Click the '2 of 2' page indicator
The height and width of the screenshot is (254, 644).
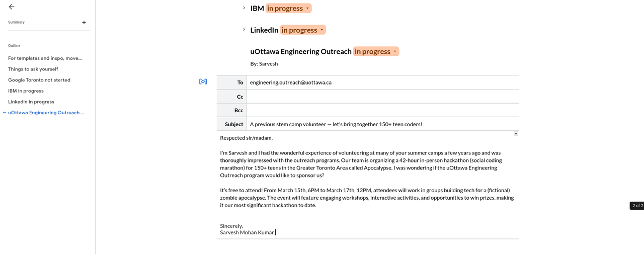(x=637, y=206)
